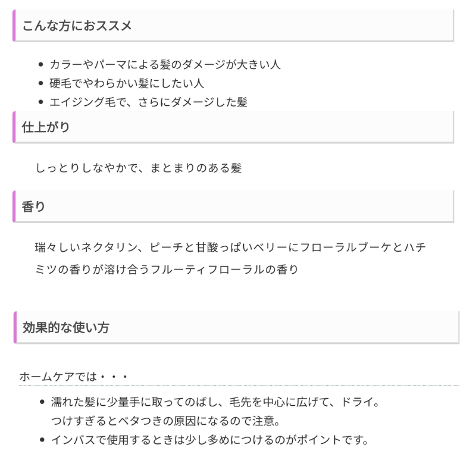The width and height of the screenshot is (476, 476).
Task: Click the 瑞々しいネクタリン fragrance line
Action: 231,248
